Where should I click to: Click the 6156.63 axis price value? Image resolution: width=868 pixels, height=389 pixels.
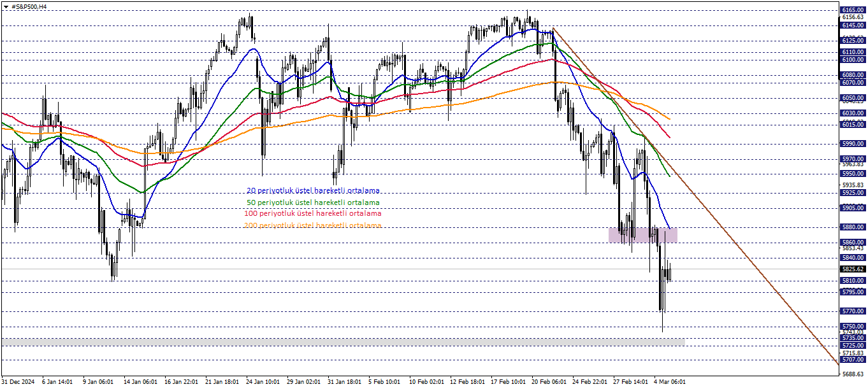point(853,17)
